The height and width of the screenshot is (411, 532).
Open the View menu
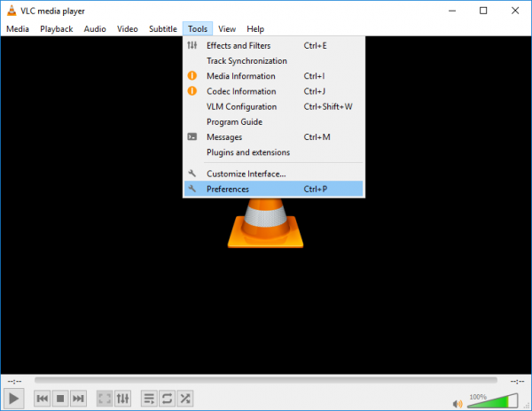(x=227, y=29)
